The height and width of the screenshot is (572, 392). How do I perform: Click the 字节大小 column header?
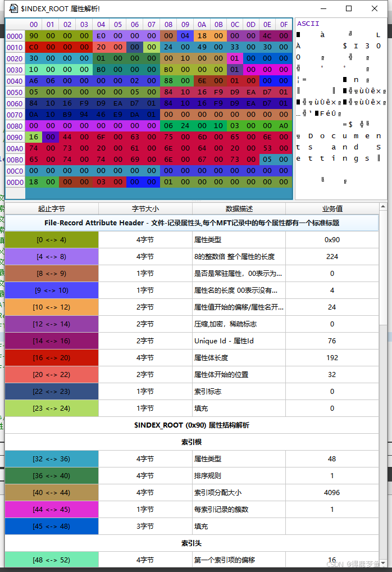(x=145, y=208)
